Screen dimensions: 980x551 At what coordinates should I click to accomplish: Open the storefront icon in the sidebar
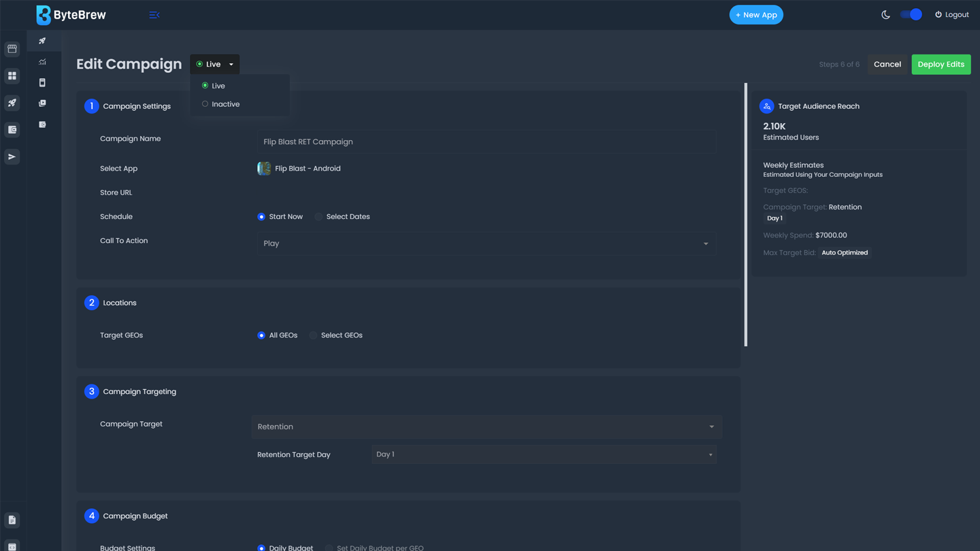click(x=12, y=49)
